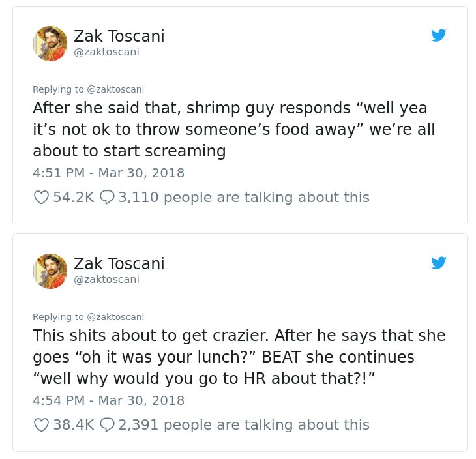Screen dimensions: 476x459
Task: Open Zak Toscani avatar in second tweet
Action: pos(50,271)
